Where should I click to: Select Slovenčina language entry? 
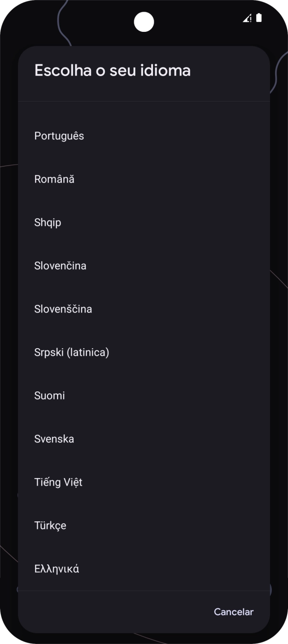(60, 266)
